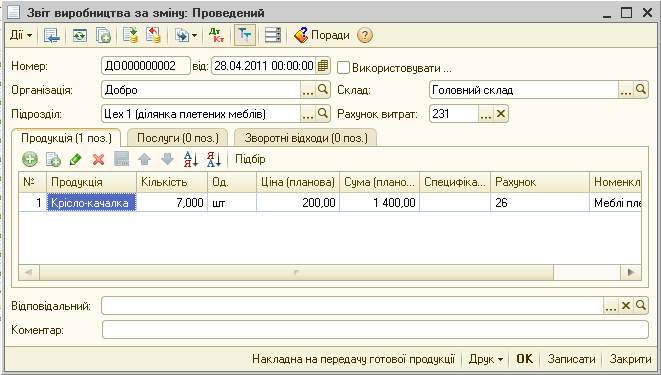Click the OK button

tap(524, 359)
